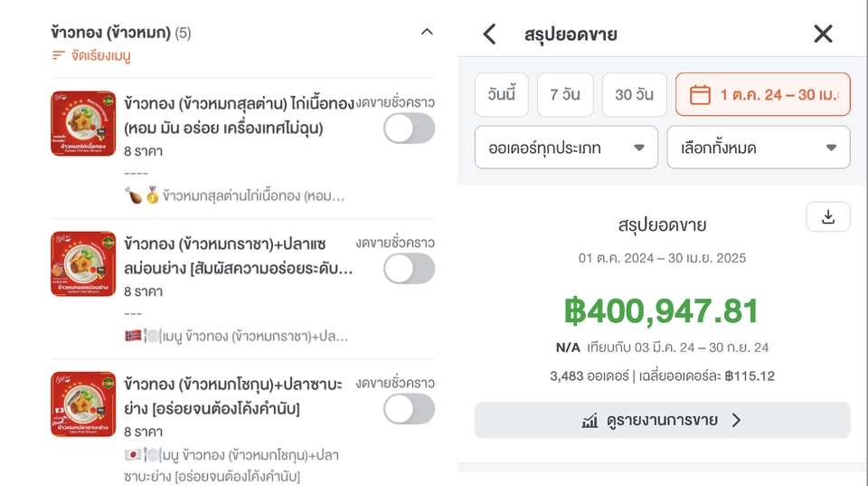The image size is (868, 486).
Task: Open the calendar date range picker
Action: [763, 94]
